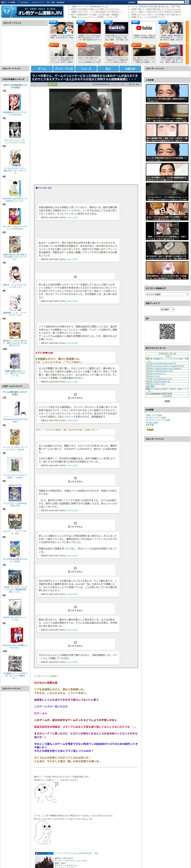Open the 炎上 navigation tab

click(108, 69)
